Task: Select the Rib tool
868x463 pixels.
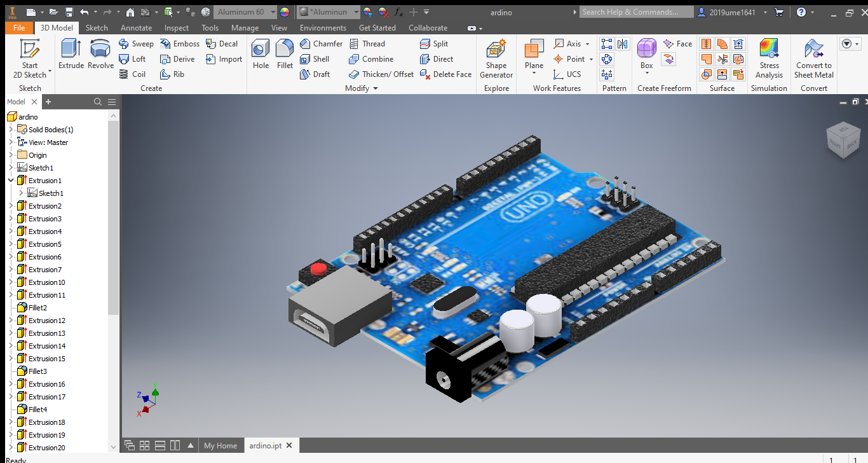Action: [172, 74]
